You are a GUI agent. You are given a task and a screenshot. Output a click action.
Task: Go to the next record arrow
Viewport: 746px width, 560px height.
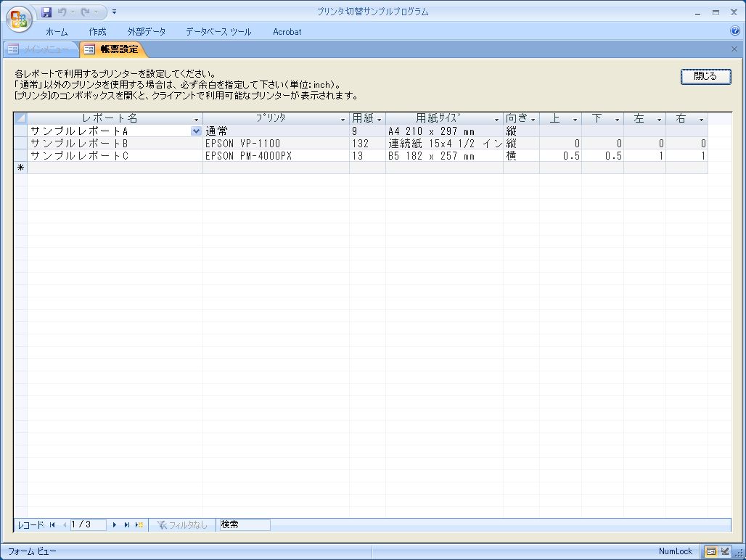click(115, 524)
